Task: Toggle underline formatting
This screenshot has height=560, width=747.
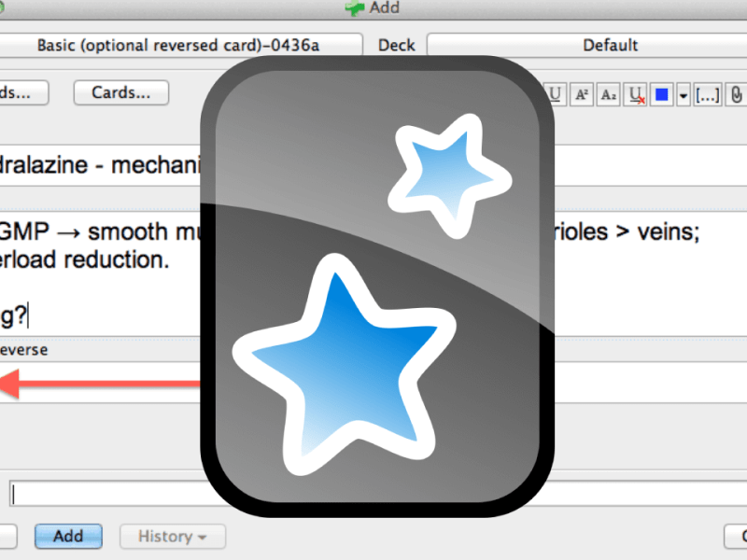Action: (557, 94)
